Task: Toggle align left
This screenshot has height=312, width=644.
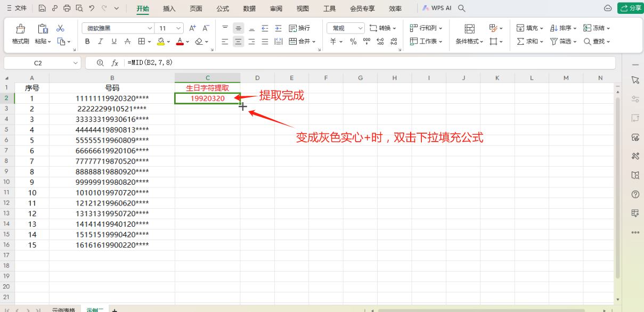Action: (225, 42)
